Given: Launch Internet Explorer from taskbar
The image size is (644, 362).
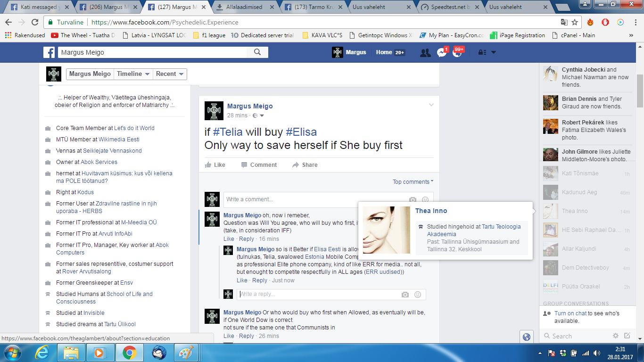Looking at the screenshot, I should [x=42, y=353].
